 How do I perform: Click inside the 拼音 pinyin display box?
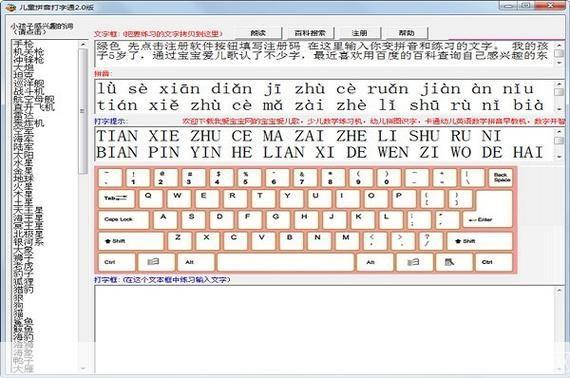pos(325,96)
